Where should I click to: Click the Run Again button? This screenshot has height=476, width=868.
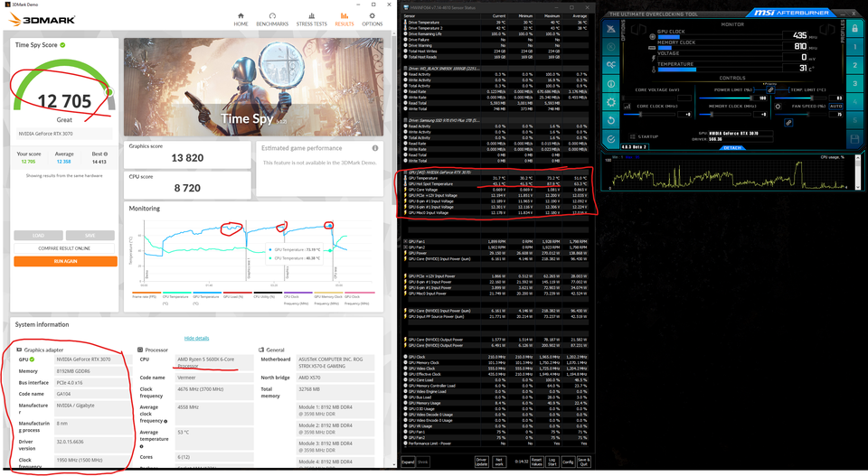65,261
